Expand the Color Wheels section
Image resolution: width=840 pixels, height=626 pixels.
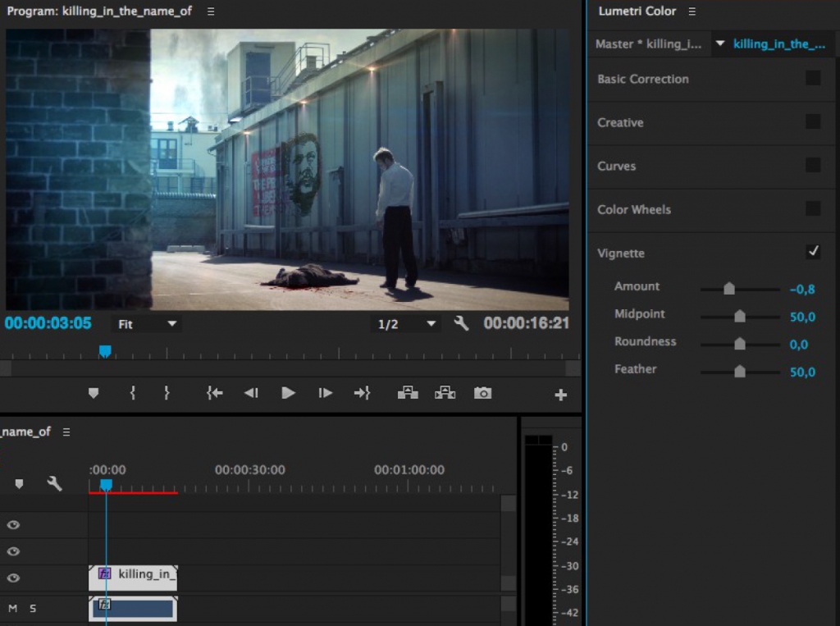(x=634, y=209)
